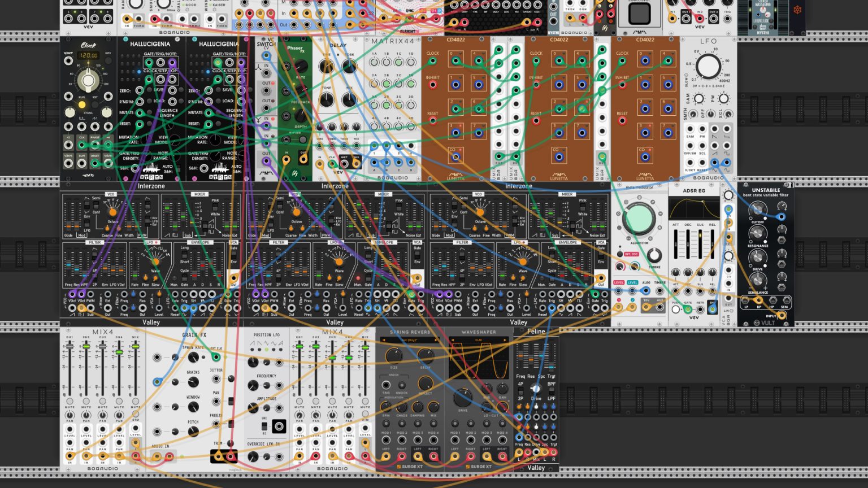This screenshot has width=868, height=488.
Task: Flip the Feline BPF/LPF switch
Action: point(552,391)
